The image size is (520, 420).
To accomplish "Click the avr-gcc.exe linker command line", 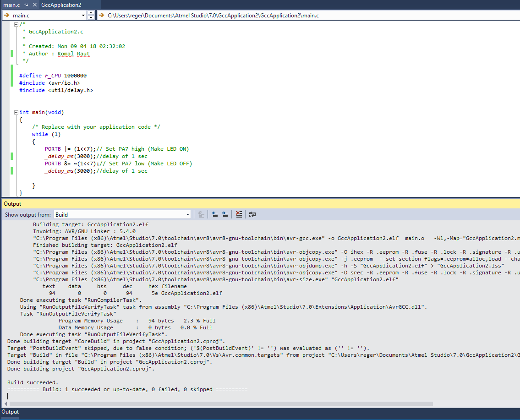I will click(x=276, y=238).
